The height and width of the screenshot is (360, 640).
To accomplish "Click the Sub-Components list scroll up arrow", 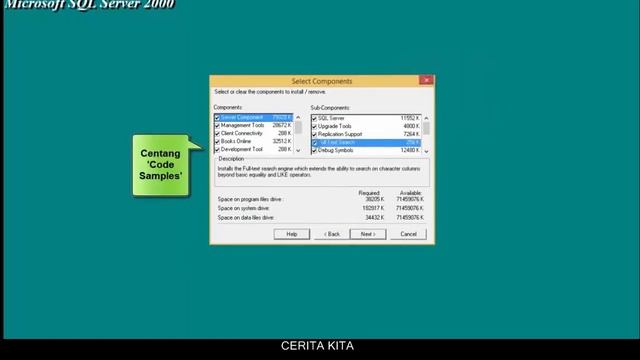I will coord(426,118).
